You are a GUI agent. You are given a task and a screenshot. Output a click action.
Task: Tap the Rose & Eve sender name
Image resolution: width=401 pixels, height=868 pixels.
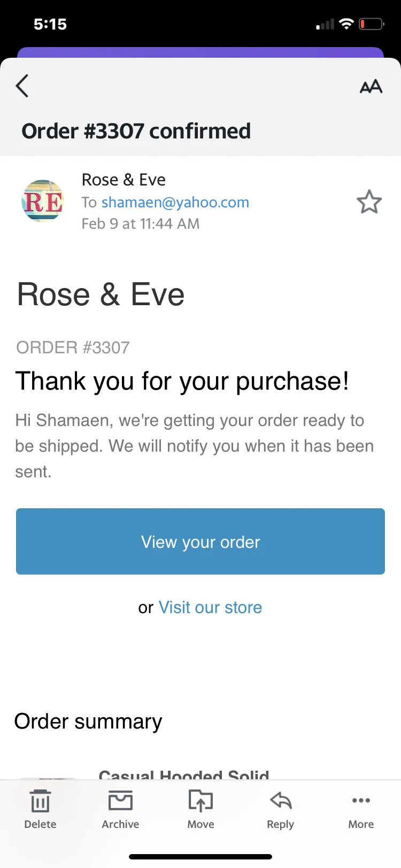[124, 180]
